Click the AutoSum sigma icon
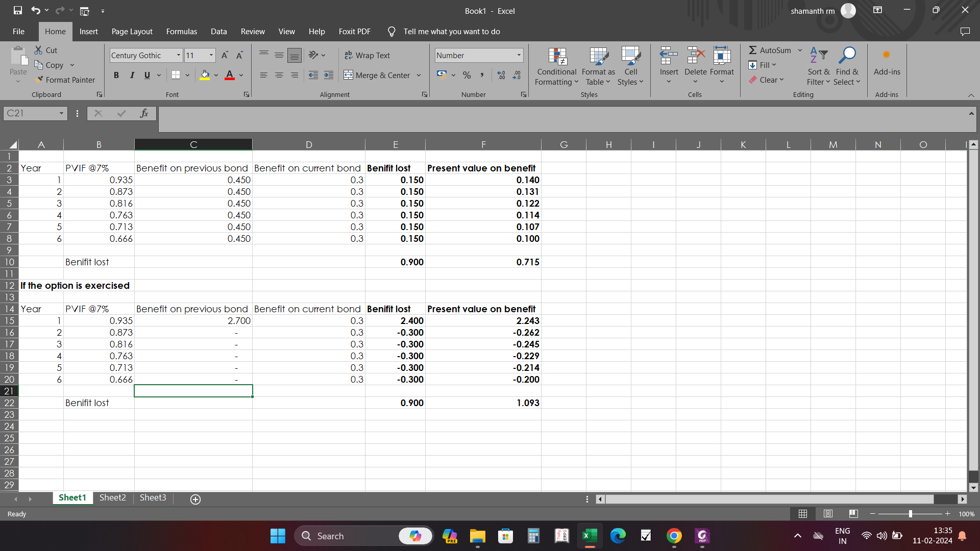Image resolution: width=980 pixels, height=551 pixels. [x=752, y=51]
